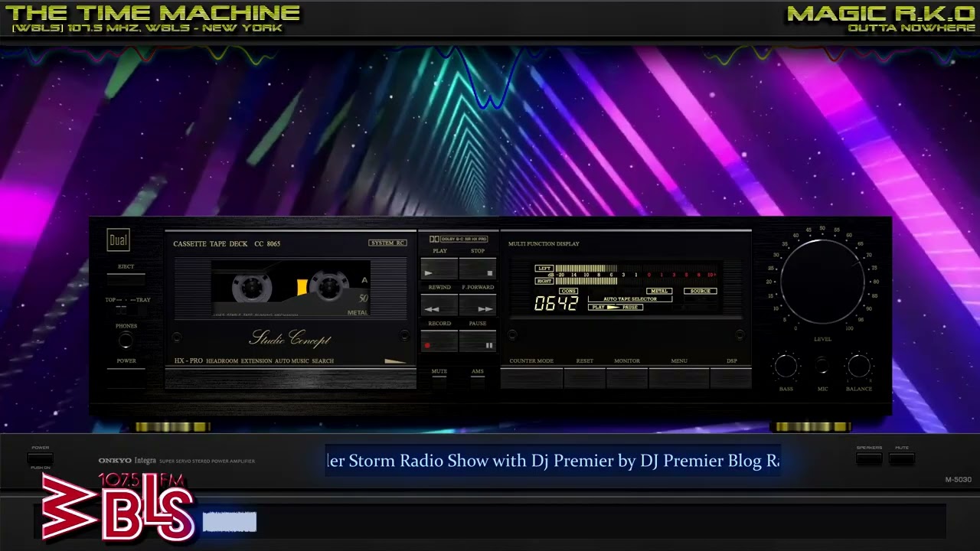Click the scrolling Dj Premier show title ticker
This screenshot has width=980, height=551.
coord(553,461)
